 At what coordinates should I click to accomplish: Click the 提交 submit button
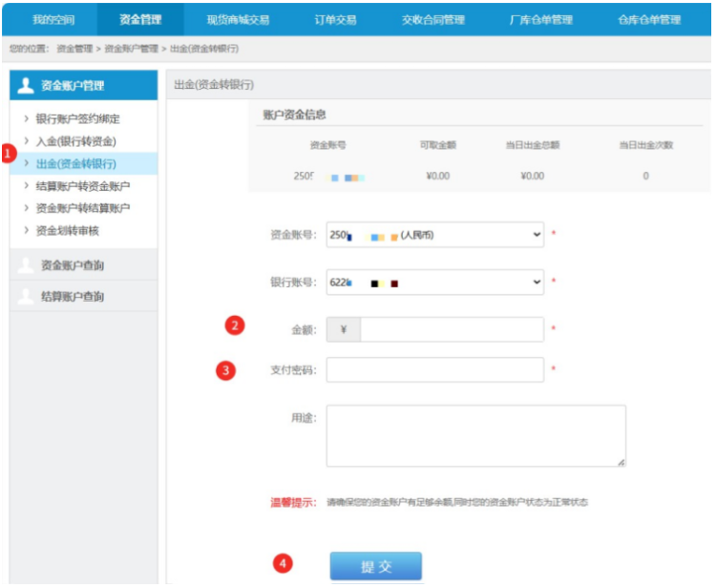tap(375, 566)
